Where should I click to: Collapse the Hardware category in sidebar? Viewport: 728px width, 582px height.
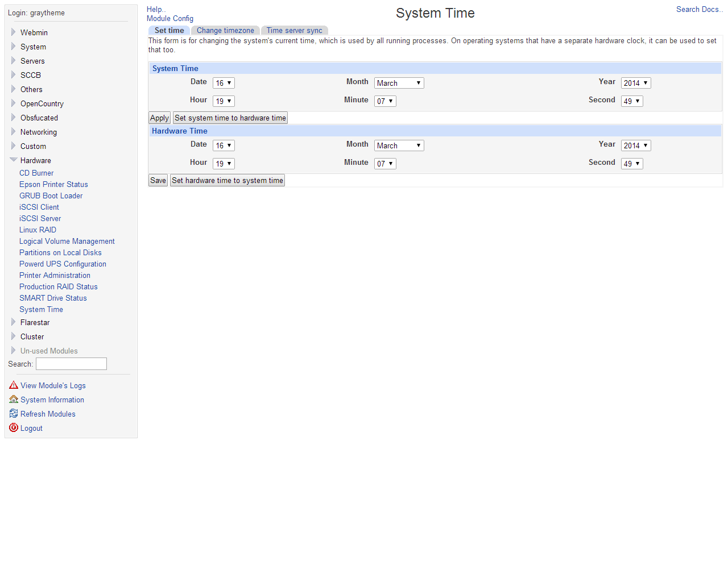point(14,160)
